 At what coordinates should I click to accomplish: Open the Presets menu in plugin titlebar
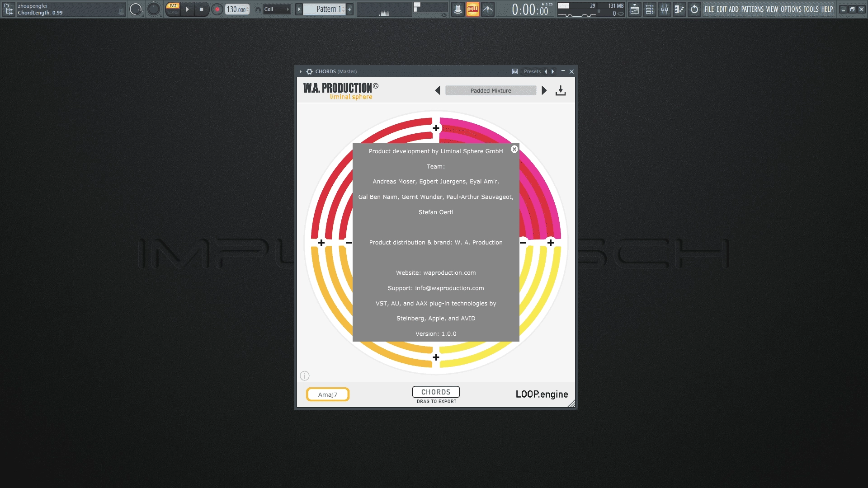pos(532,71)
